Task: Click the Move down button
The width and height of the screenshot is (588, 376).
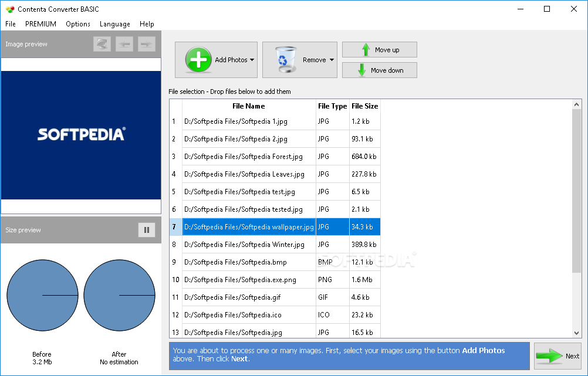Action: (380, 70)
